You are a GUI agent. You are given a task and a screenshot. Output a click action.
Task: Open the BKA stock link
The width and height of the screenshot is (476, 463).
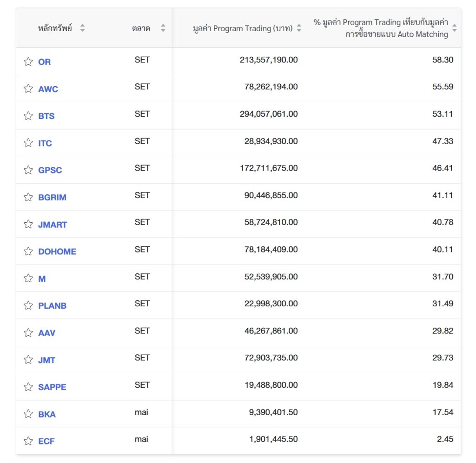point(47,414)
